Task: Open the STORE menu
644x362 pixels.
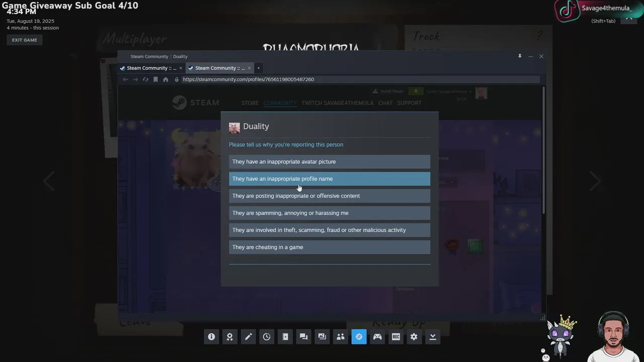Action: (x=250, y=103)
